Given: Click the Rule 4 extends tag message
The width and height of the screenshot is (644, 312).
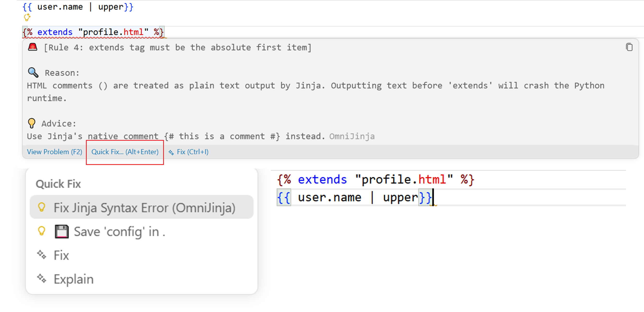Looking at the screenshot, I should point(177,47).
